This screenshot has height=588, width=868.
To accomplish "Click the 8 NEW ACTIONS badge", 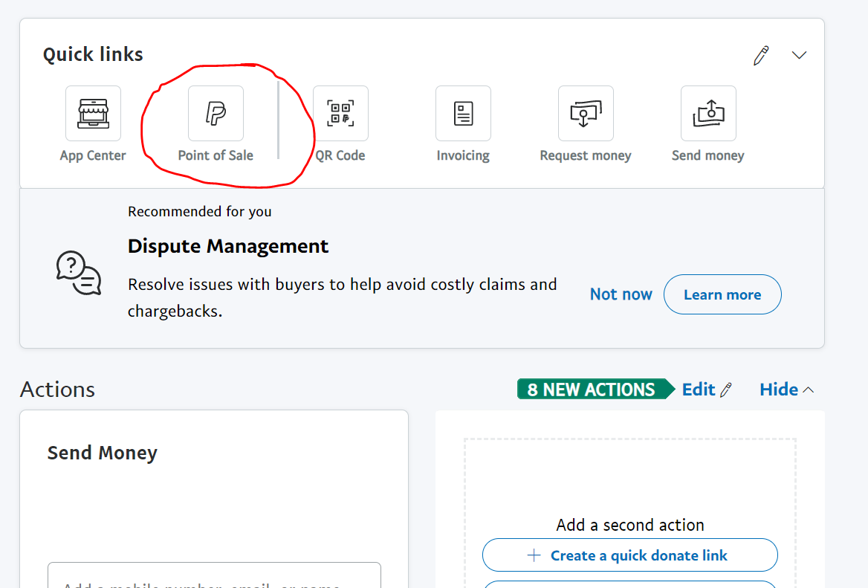I will 596,390.
